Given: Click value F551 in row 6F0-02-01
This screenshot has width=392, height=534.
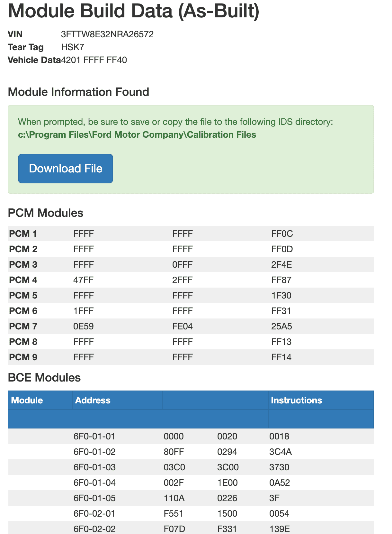Looking at the screenshot, I should tap(174, 514).
